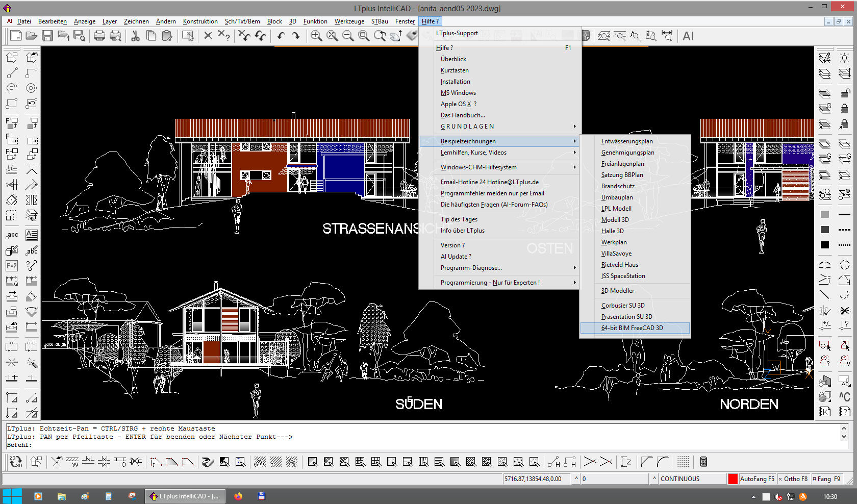Open the Zeichnen menu
The height and width of the screenshot is (504, 857).
pyautogui.click(x=136, y=21)
